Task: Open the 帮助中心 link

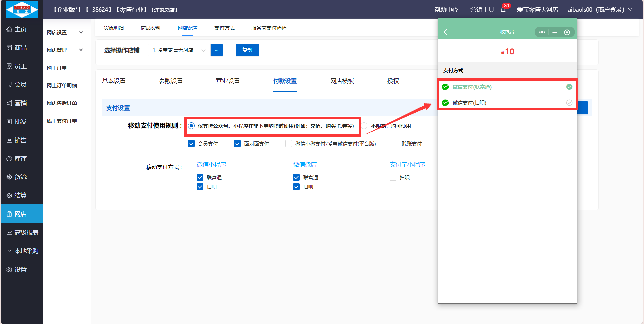Action: [446, 10]
